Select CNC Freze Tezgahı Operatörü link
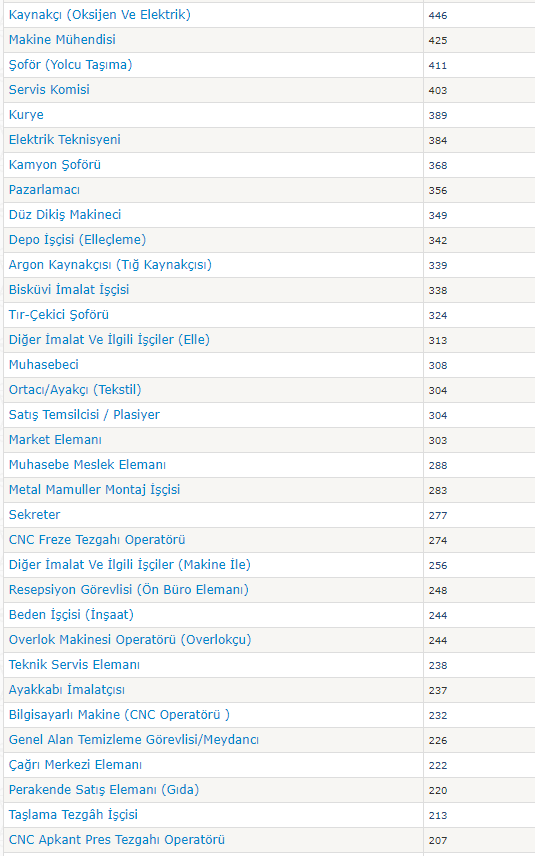Screen dimensions: 535x856 click(97, 540)
